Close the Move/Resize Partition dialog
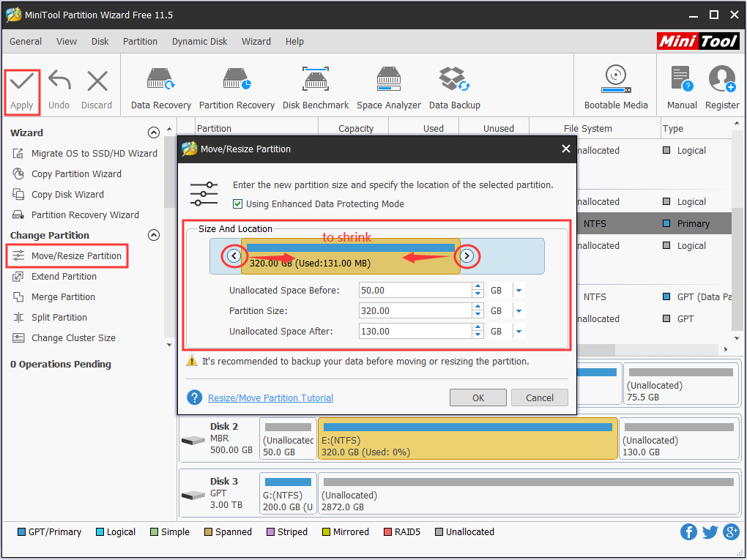The height and width of the screenshot is (560, 747). (x=565, y=149)
